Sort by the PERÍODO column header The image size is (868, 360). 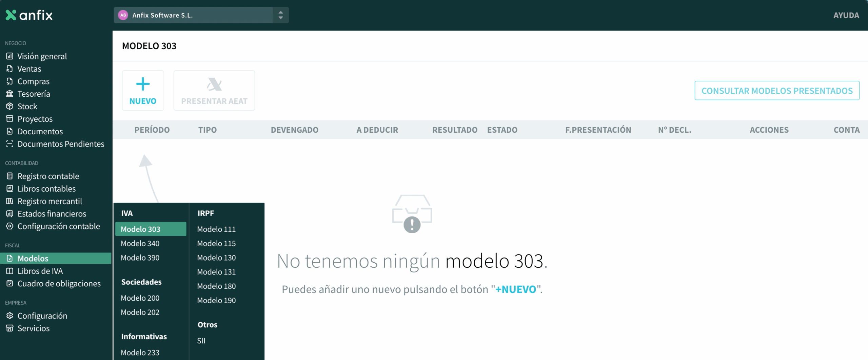point(152,130)
